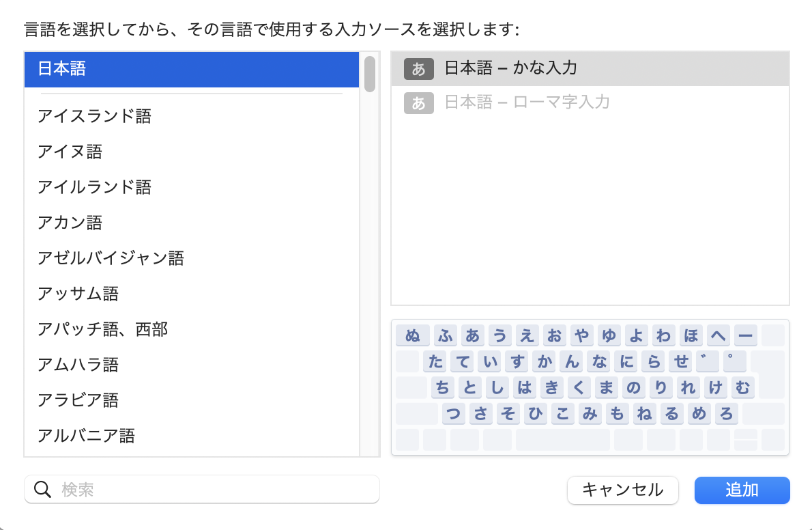Click the magnifying glass search icon
This screenshot has width=812, height=530.
pyautogui.click(x=42, y=489)
